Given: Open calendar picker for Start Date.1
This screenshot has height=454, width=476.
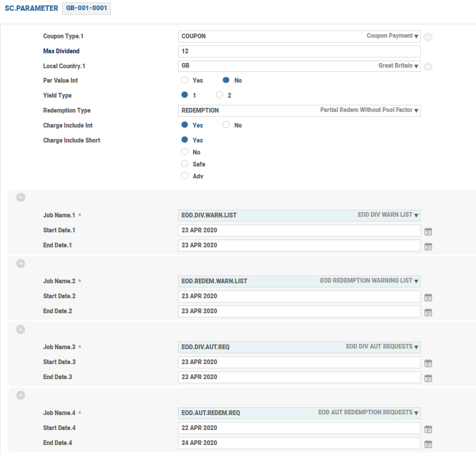Looking at the screenshot, I should coord(428,231).
